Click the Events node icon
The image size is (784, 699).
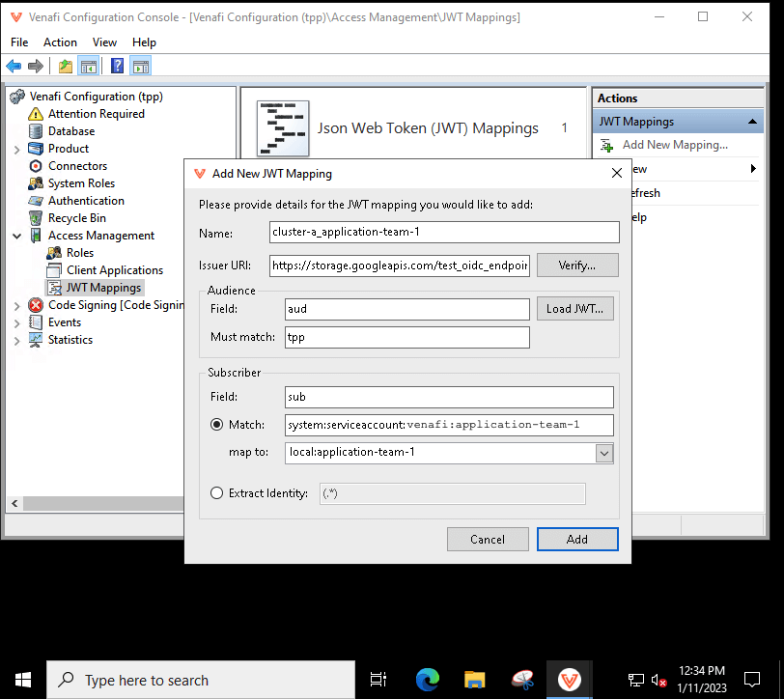[x=36, y=322]
